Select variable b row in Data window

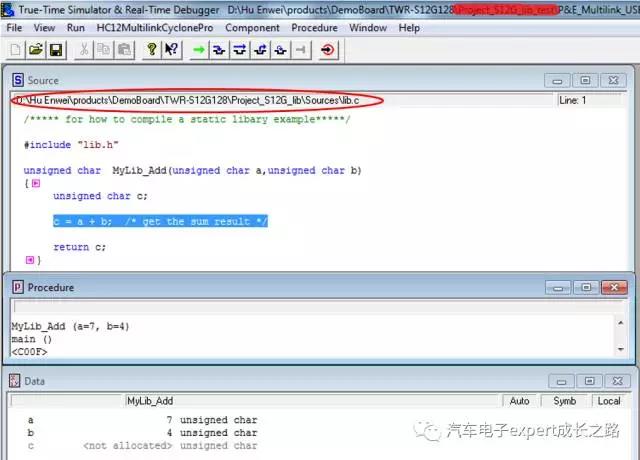(x=30, y=433)
